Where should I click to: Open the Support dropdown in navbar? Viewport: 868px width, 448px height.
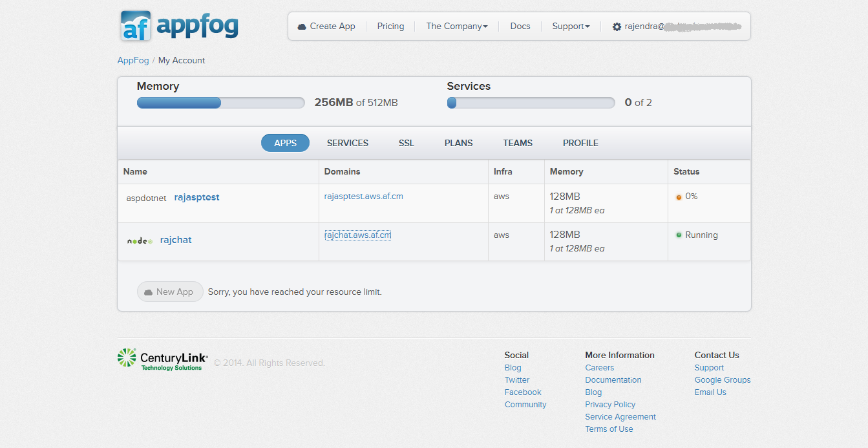tap(570, 27)
